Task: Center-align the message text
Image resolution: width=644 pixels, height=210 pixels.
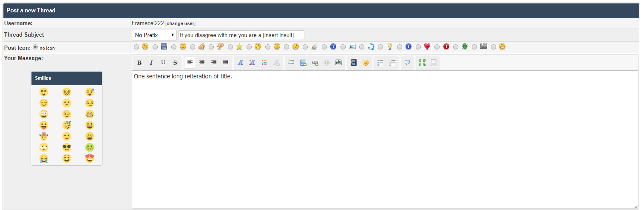Action: click(x=202, y=63)
